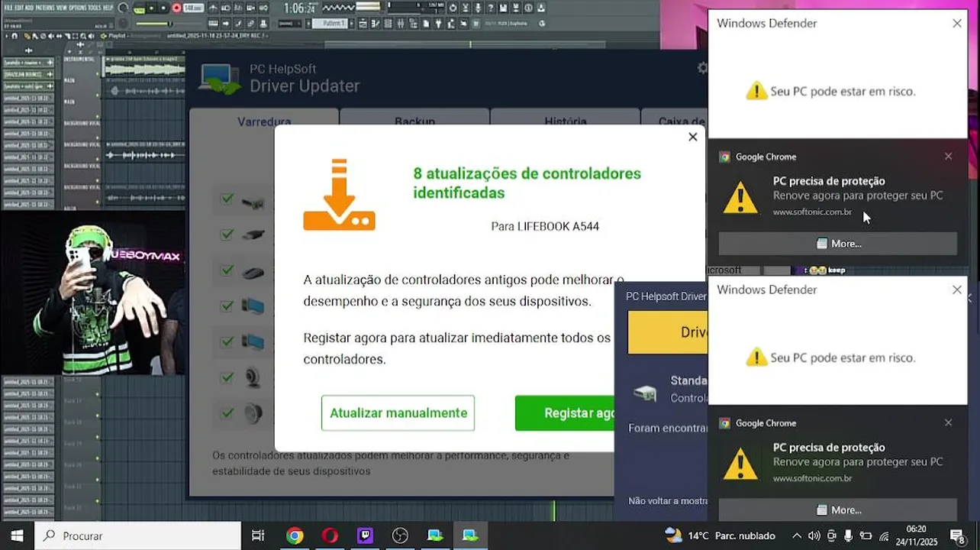980x550 pixels.
Task: Open upper www.softonic.com.br notification link
Action: [x=812, y=212]
